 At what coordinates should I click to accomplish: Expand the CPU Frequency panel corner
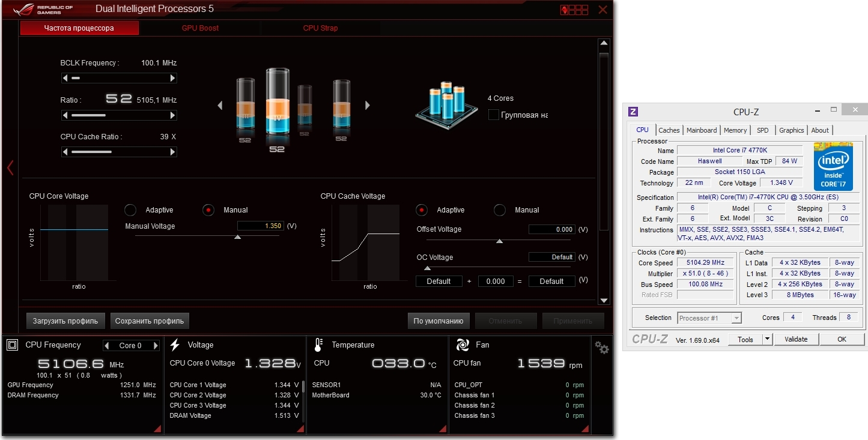157,429
